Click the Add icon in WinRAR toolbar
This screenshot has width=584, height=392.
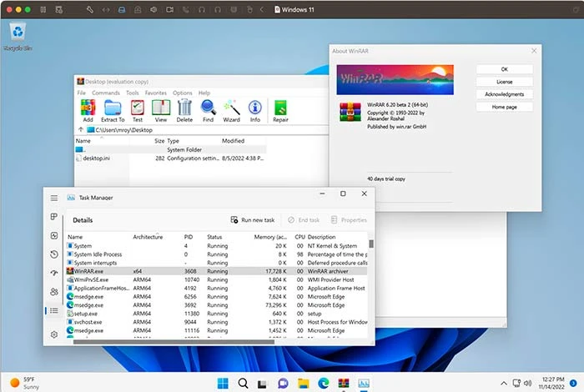point(88,111)
